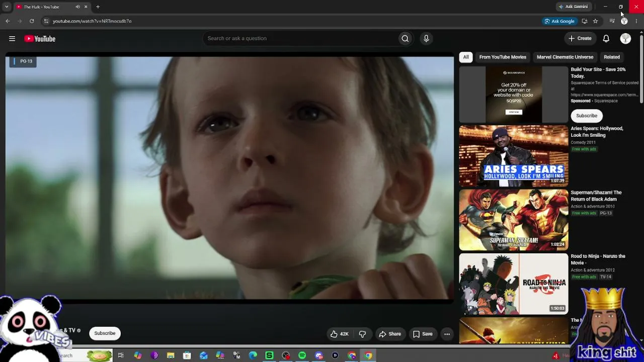Image resolution: width=644 pixels, height=362 pixels.
Task: Filter by Marvel Cinematic Universe chip
Action: [565, 57]
